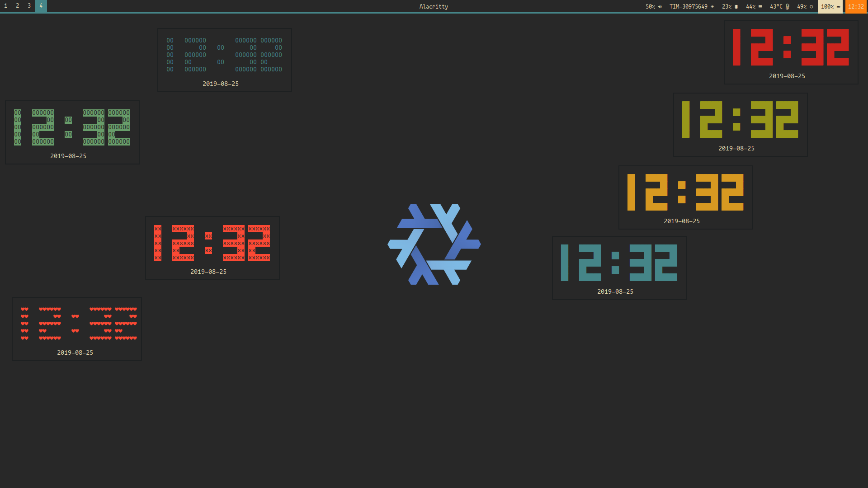The width and height of the screenshot is (868, 488).
Task: Focus the red block clock terminal
Action: [x=791, y=52]
